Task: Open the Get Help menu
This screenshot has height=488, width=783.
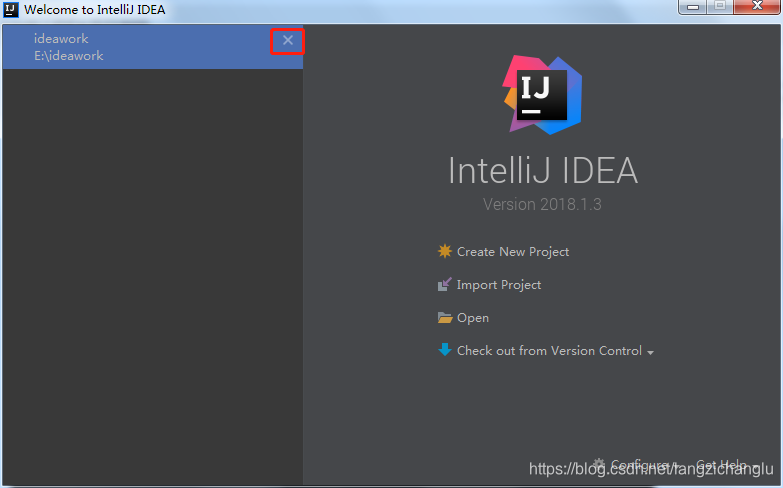Action: 721,465
